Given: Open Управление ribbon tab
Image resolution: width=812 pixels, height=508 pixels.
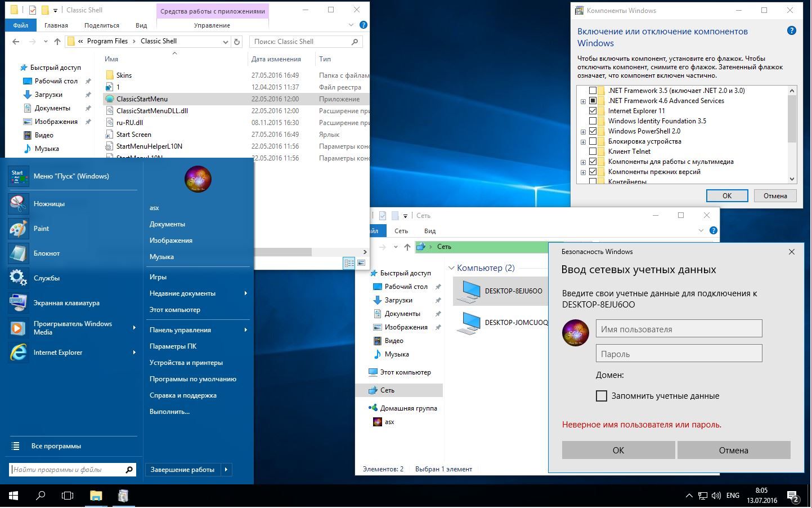Looking at the screenshot, I should [212, 25].
